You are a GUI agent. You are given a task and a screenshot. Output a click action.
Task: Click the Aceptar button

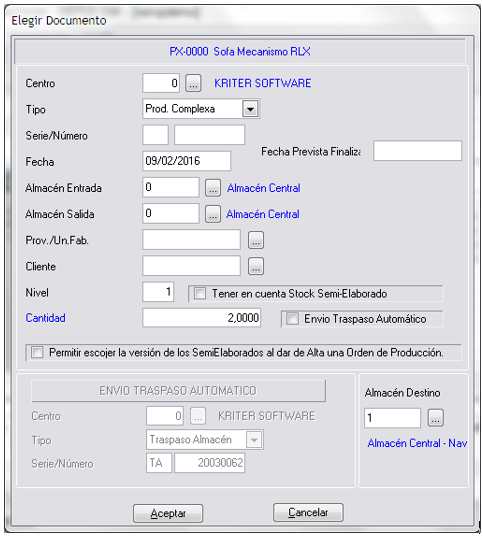click(168, 513)
